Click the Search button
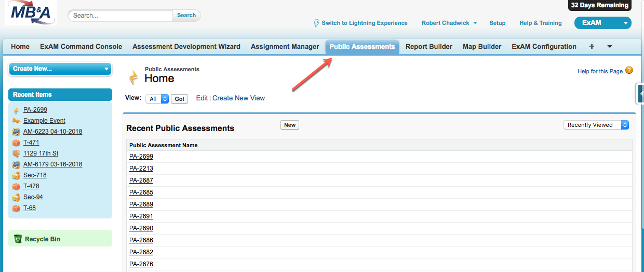Image resolution: width=644 pixels, height=272 pixels. 186,16
